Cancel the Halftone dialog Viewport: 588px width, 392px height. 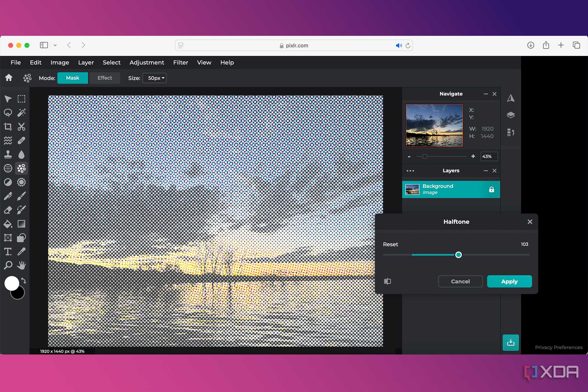(x=460, y=281)
